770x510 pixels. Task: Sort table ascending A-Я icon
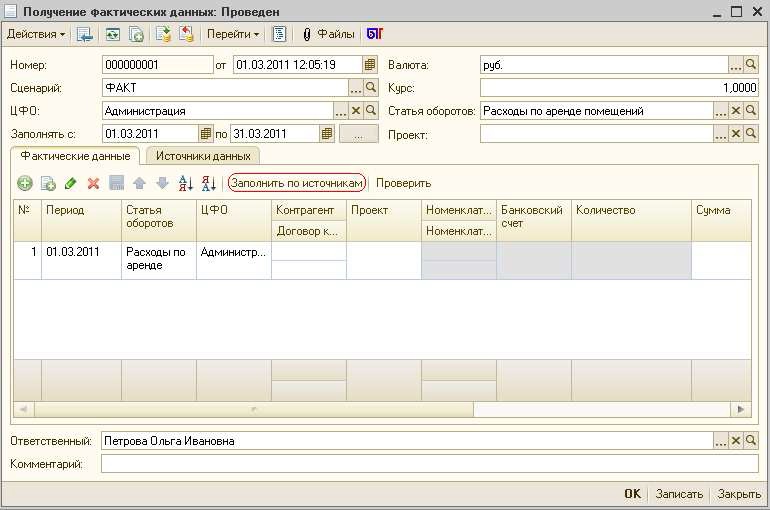point(186,184)
